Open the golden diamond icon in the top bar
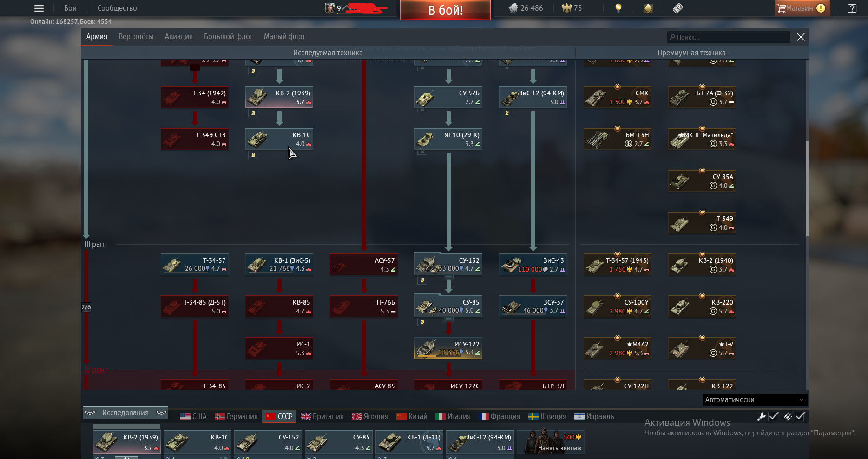 pyautogui.click(x=648, y=8)
